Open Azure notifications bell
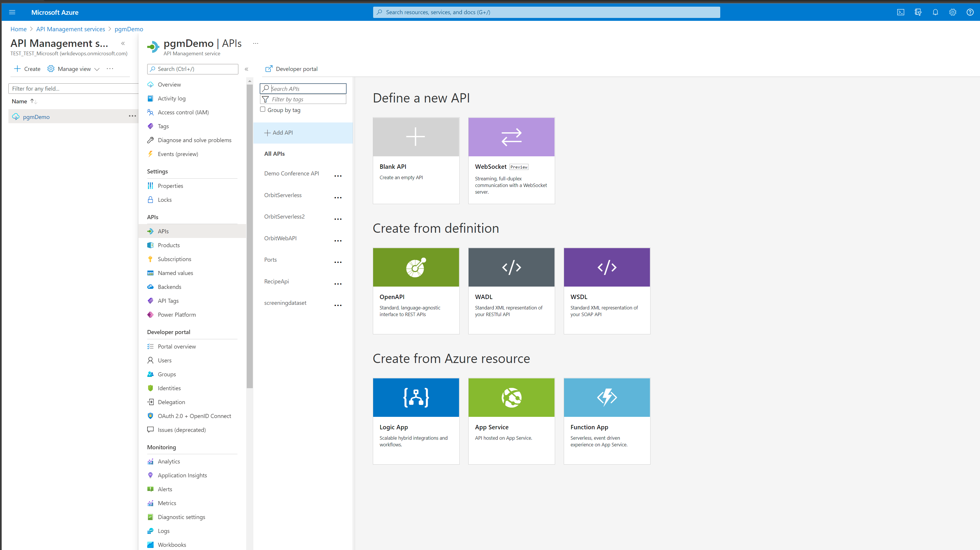980x550 pixels. [935, 12]
